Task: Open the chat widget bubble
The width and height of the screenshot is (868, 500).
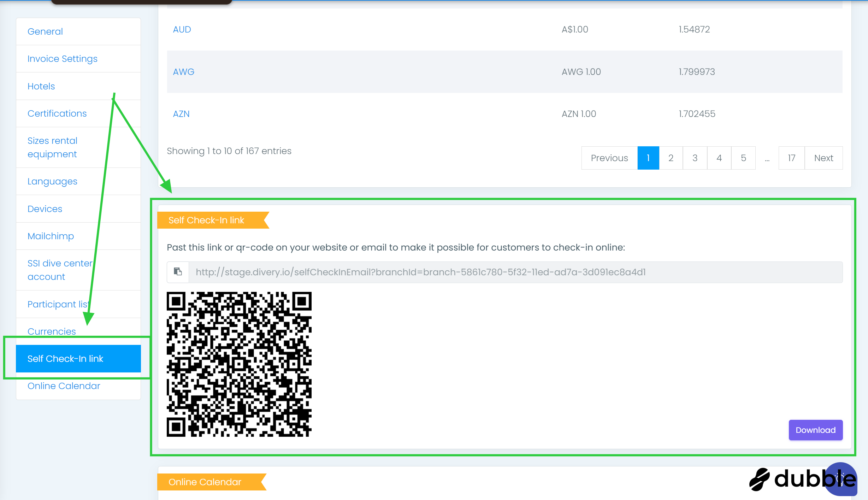Action: tap(841, 479)
